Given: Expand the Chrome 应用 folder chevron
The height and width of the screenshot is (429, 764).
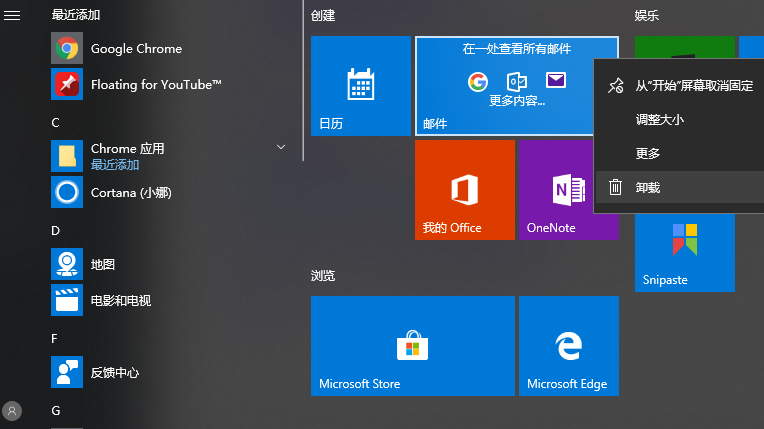Looking at the screenshot, I should [x=281, y=147].
